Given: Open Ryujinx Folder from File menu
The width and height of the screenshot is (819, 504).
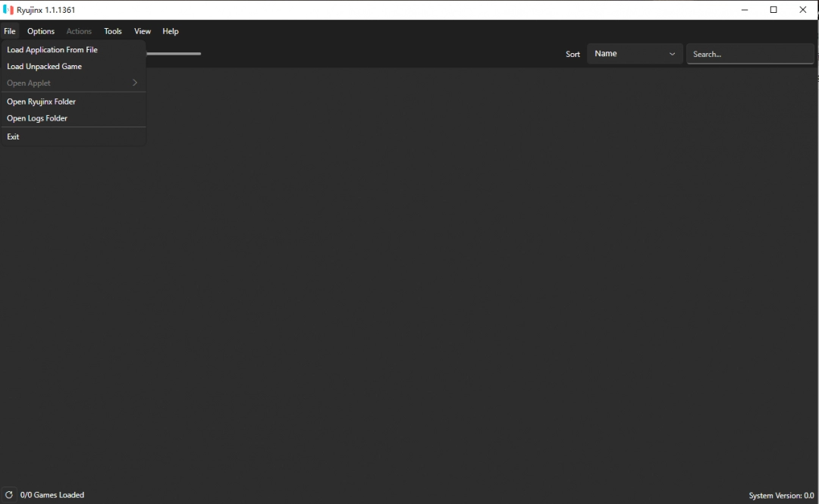Looking at the screenshot, I should (41, 102).
